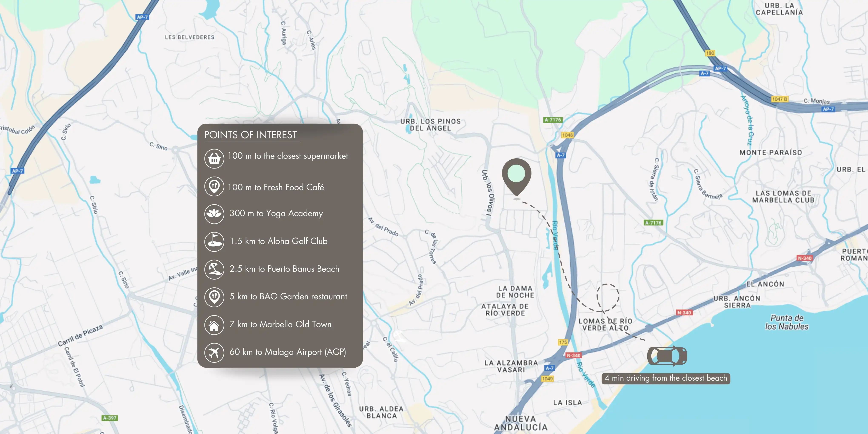Click the Puerto Banus Beach palm icon

click(214, 269)
